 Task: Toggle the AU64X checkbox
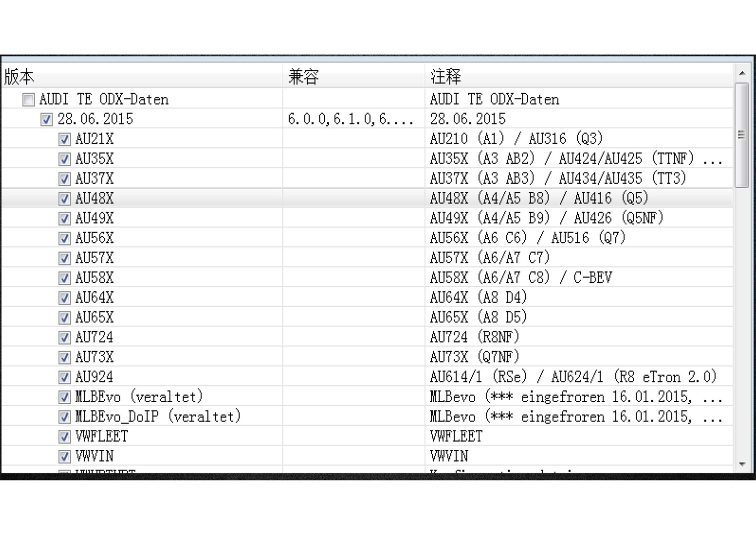tap(64, 298)
